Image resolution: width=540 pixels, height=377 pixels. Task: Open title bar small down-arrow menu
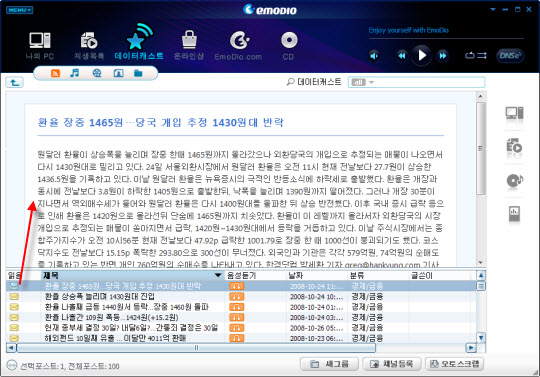[493, 10]
